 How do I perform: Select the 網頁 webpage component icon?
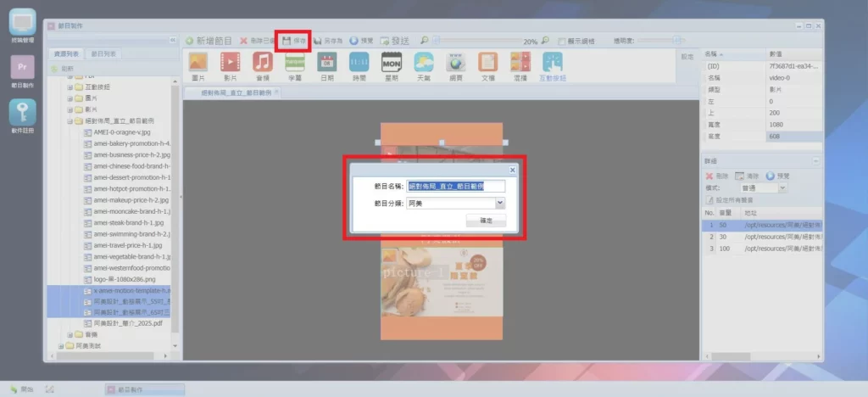click(x=456, y=62)
